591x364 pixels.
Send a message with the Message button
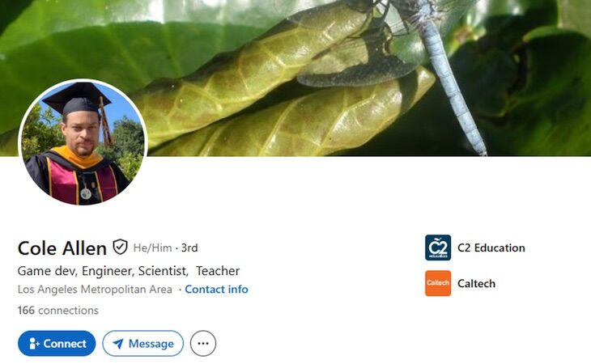[142, 343]
